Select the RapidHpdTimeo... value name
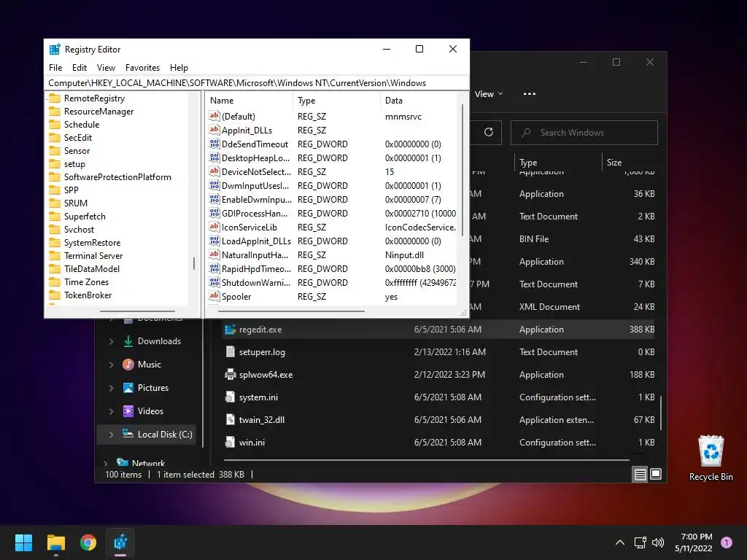 256,269
